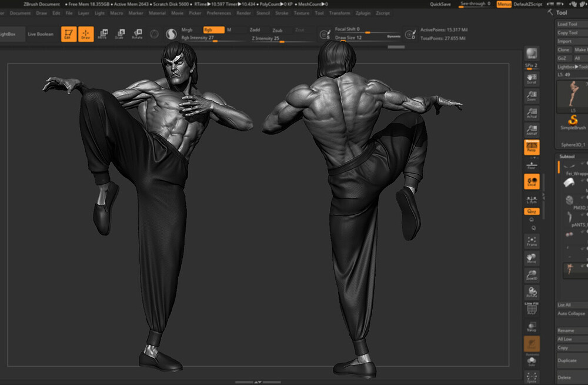Click the Solo mode icon

click(x=532, y=361)
